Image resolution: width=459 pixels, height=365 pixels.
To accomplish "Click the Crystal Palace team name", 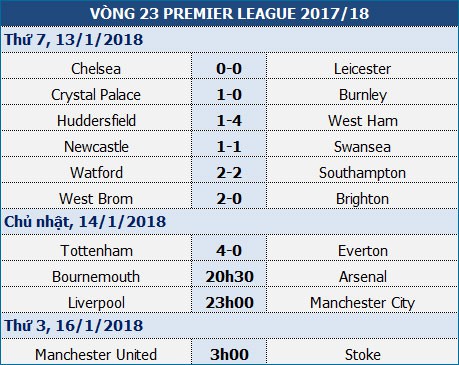I will (96, 95).
